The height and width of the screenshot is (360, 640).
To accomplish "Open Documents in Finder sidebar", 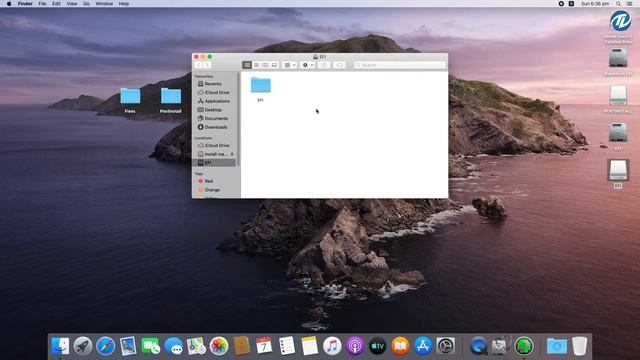I will tap(215, 118).
